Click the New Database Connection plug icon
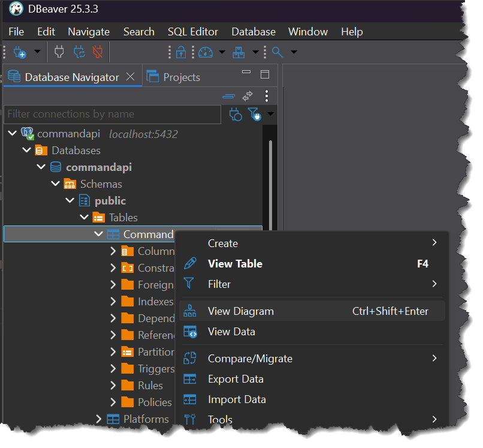483x448 pixels. point(19,52)
